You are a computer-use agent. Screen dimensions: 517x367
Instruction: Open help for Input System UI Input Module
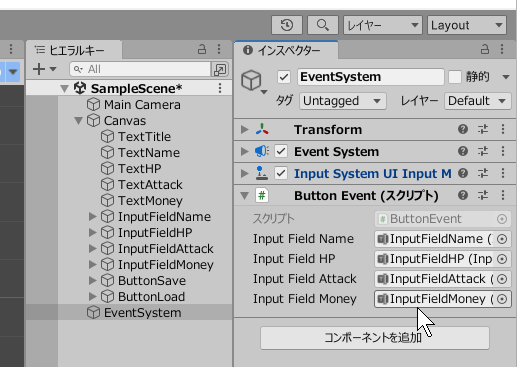[463, 173]
